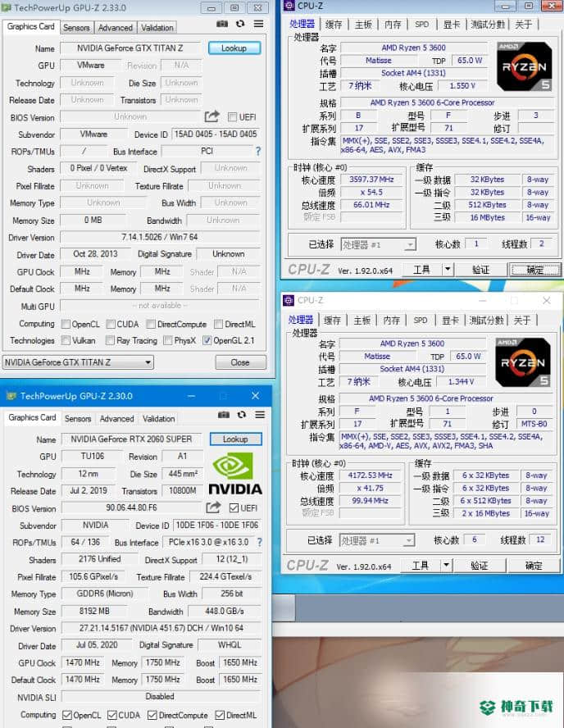The image size is (564, 728).
Task: Click the lower CPU-Z title bar app icon
Action: (x=289, y=300)
